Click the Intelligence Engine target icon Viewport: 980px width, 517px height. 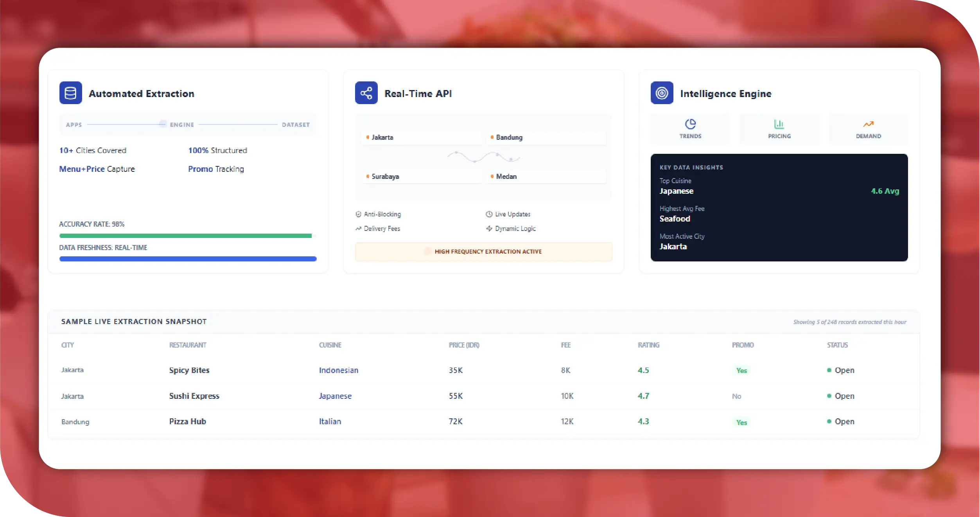tap(662, 93)
